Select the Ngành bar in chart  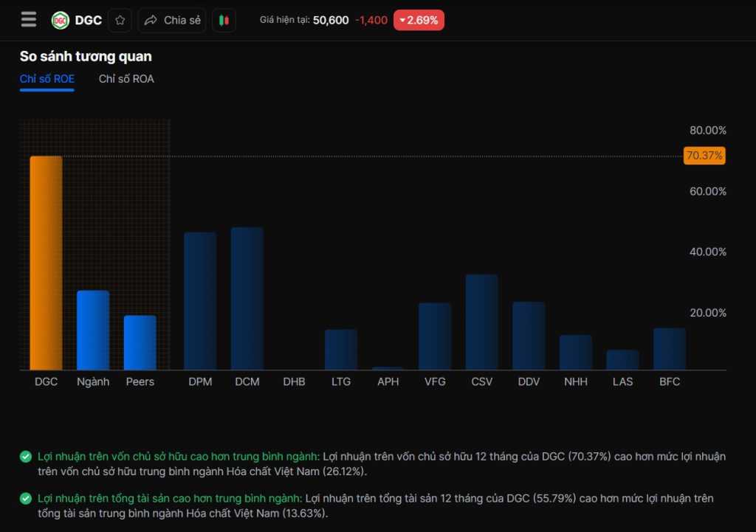[x=93, y=330]
